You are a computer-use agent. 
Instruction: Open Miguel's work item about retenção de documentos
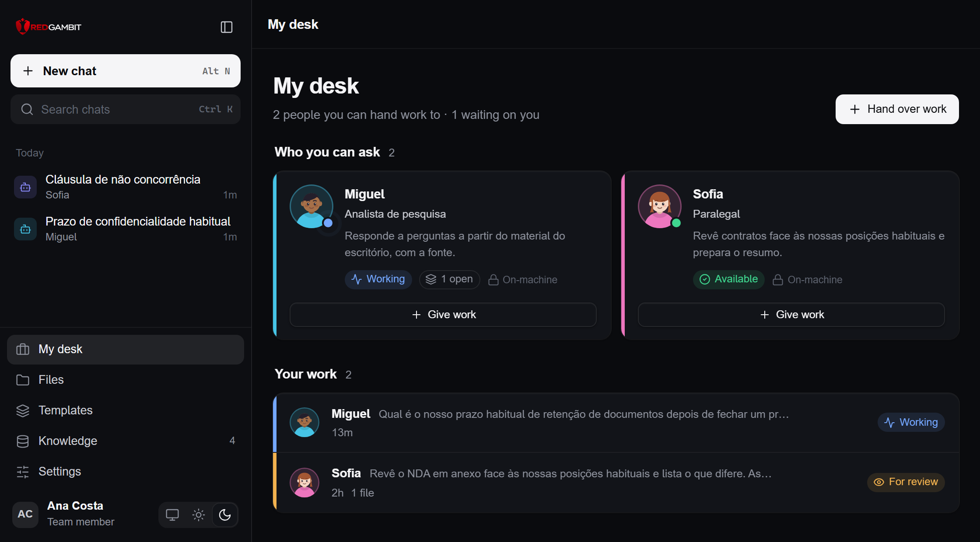[x=616, y=423]
